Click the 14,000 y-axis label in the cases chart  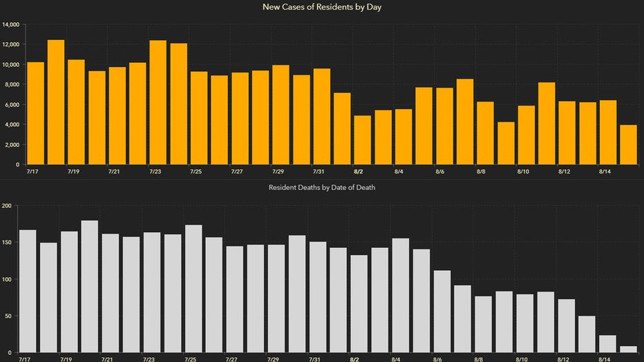click(10, 25)
